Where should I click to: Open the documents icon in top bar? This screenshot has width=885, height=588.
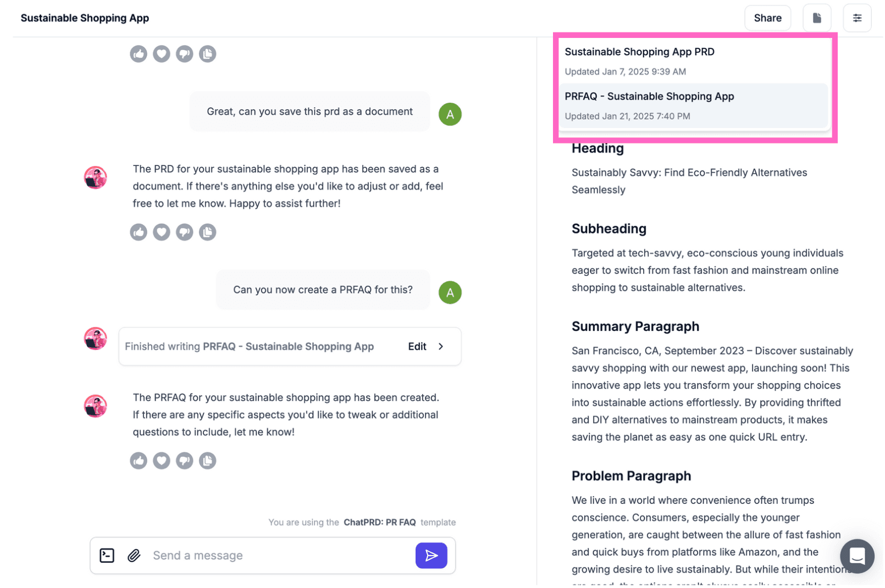[x=817, y=18]
